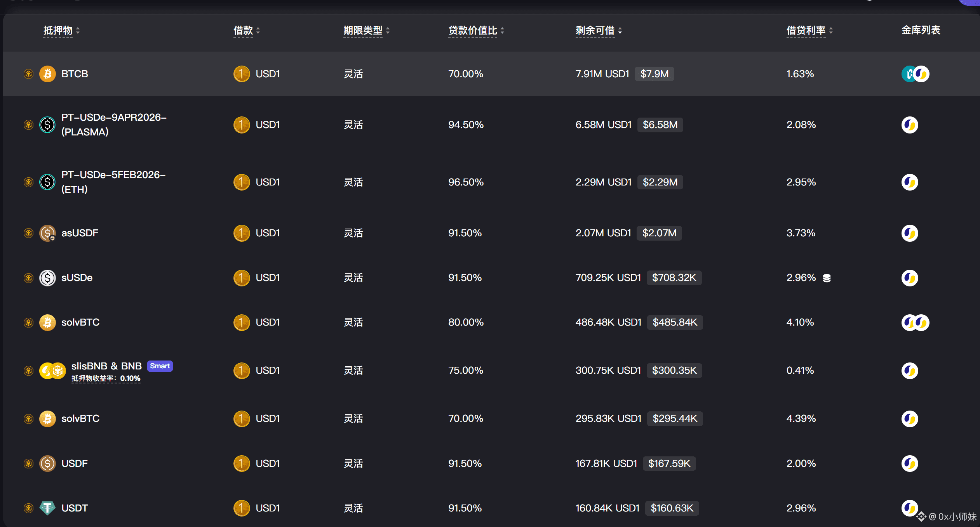The height and width of the screenshot is (527, 980).
Task: Click the slisBNB & BNB pair icon
Action: 52,371
